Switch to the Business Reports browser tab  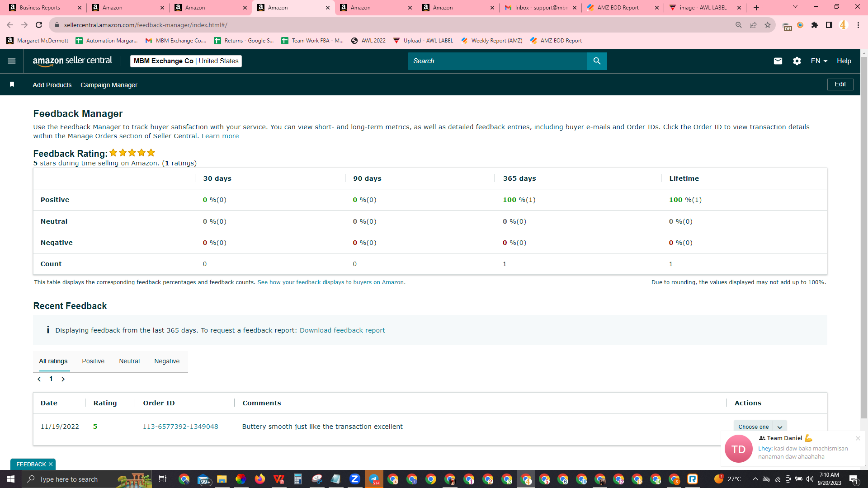click(43, 8)
